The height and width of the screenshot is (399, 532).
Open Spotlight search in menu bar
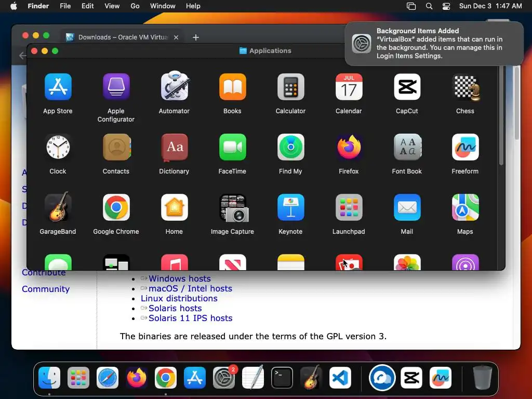tap(429, 6)
